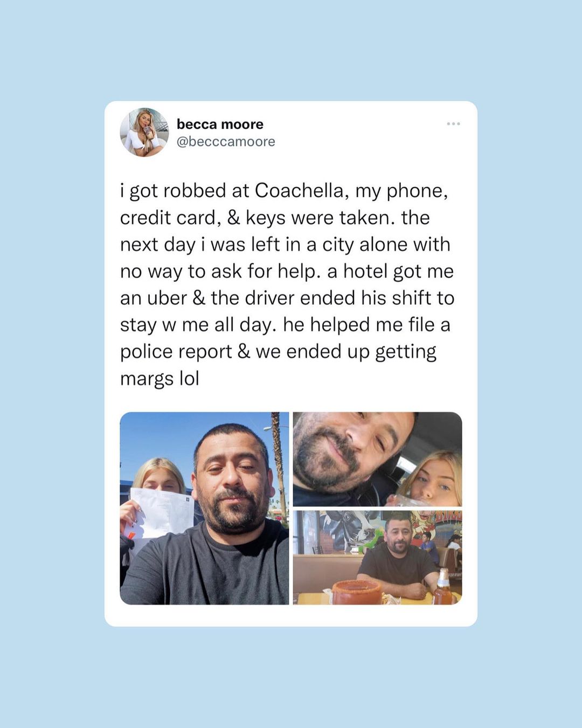Open the large selfie photo with police report
Screen dimensions: 582x728
[204, 508]
